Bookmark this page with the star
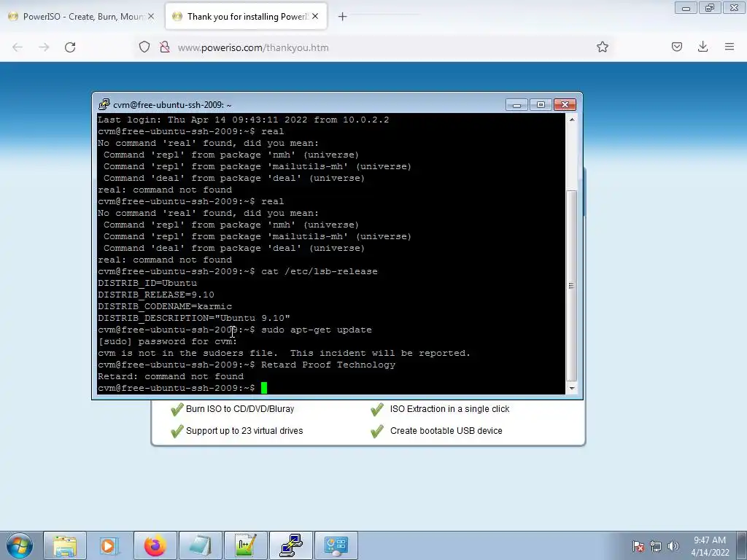 tap(602, 47)
